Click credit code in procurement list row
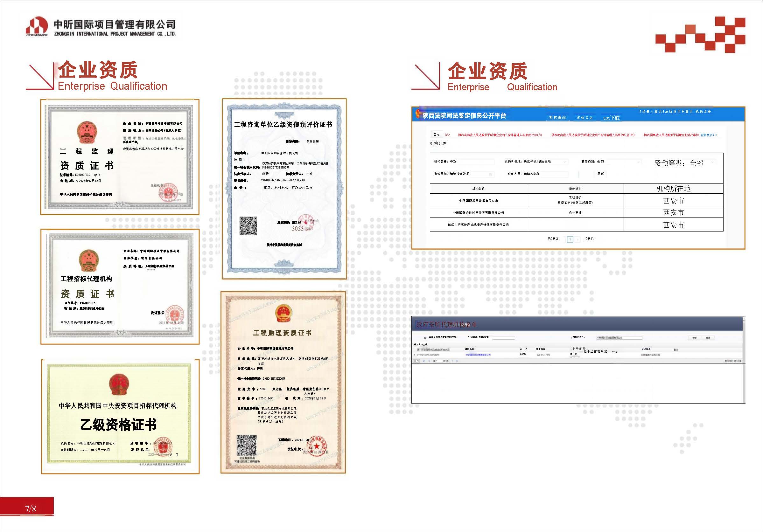The width and height of the screenshot is (763, 532). coord(428,355)
